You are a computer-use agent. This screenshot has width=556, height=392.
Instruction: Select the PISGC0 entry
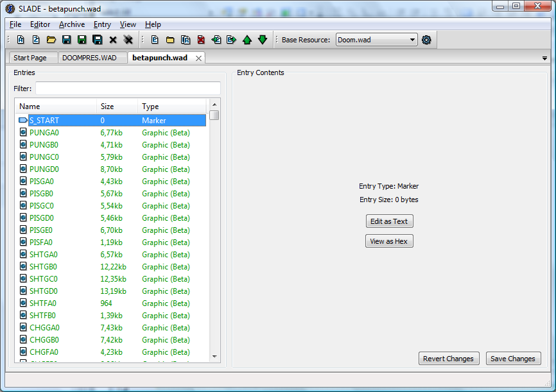[110, 205]
